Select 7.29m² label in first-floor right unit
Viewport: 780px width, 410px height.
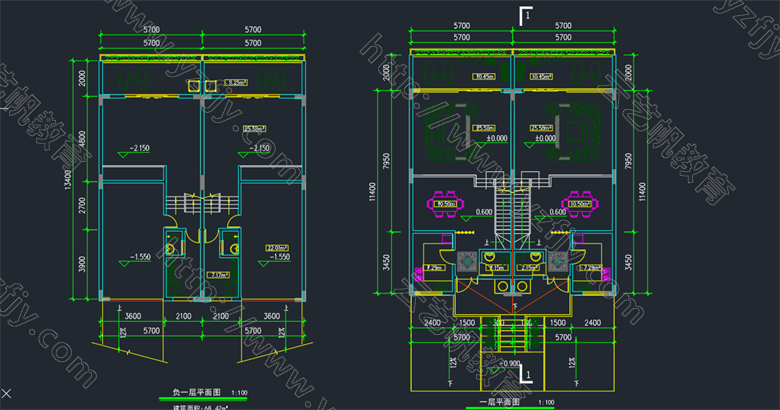coord(591,268)
